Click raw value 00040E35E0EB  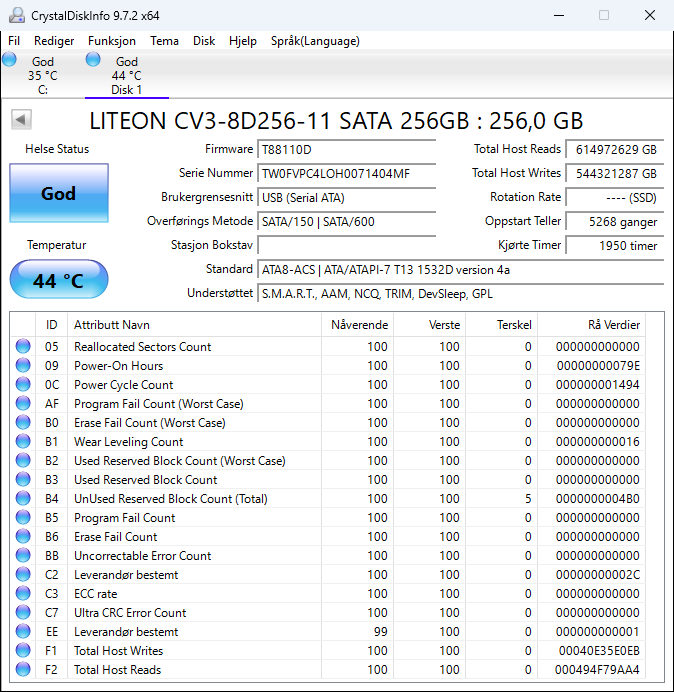tap(599, 651)
